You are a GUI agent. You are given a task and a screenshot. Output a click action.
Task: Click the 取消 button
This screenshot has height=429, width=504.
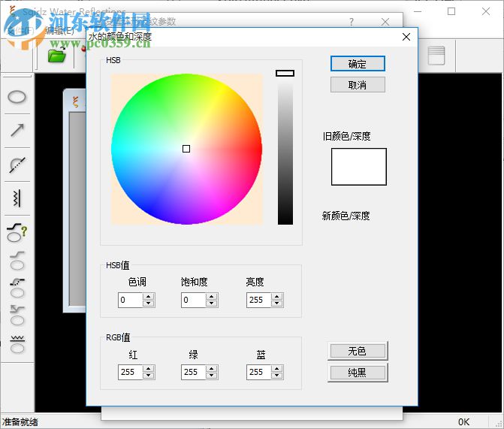pos(358,85)
